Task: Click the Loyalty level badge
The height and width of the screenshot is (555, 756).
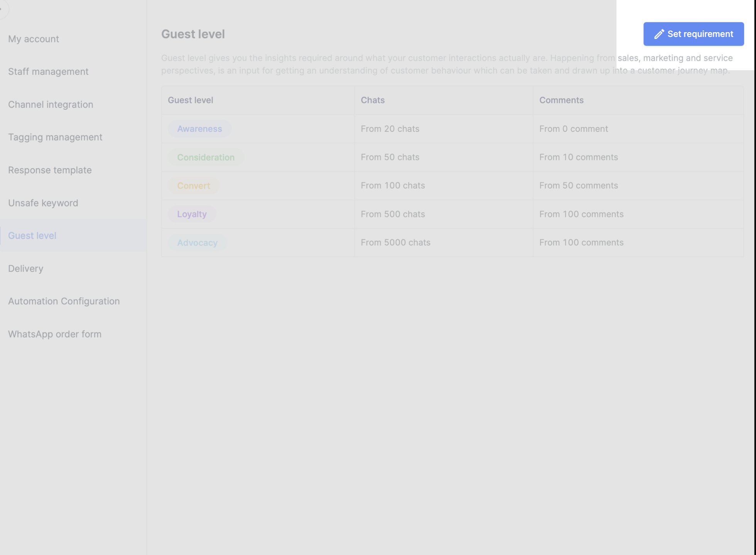Action: coord(192,214)
